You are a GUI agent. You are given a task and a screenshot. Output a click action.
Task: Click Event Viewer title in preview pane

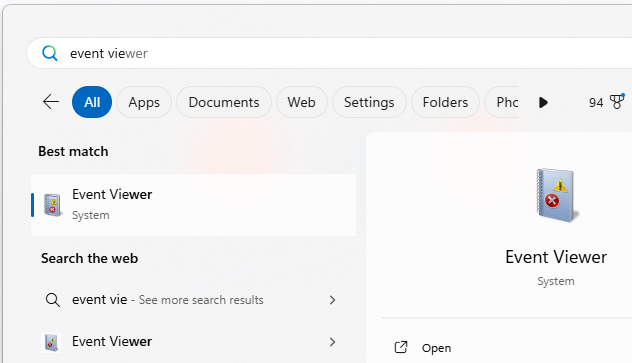[x=556, y=257]
